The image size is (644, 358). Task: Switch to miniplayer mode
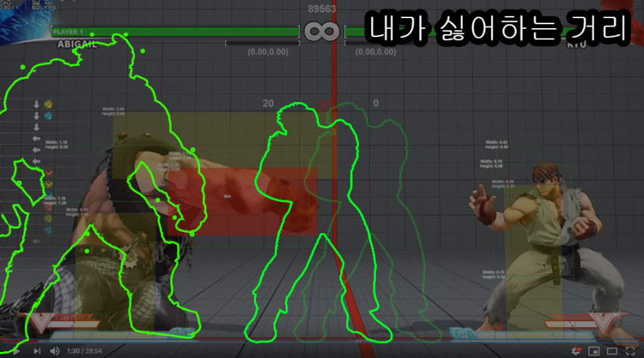coord(594,351)
